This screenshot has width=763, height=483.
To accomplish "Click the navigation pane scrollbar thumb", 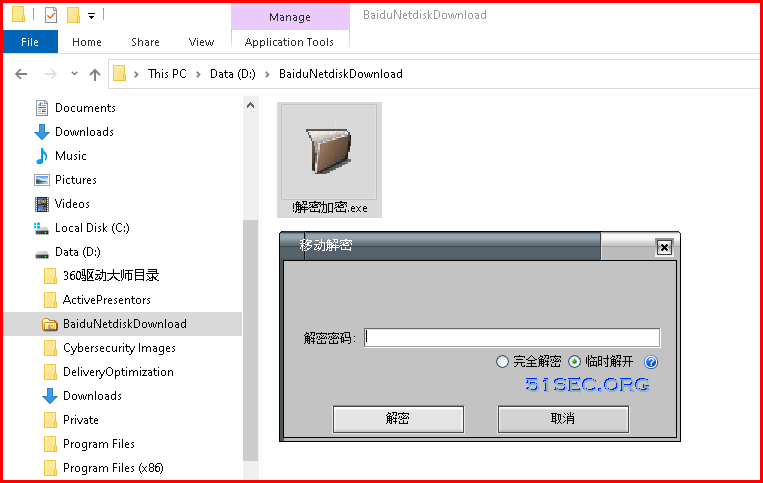I will click(x=251, y=340).
